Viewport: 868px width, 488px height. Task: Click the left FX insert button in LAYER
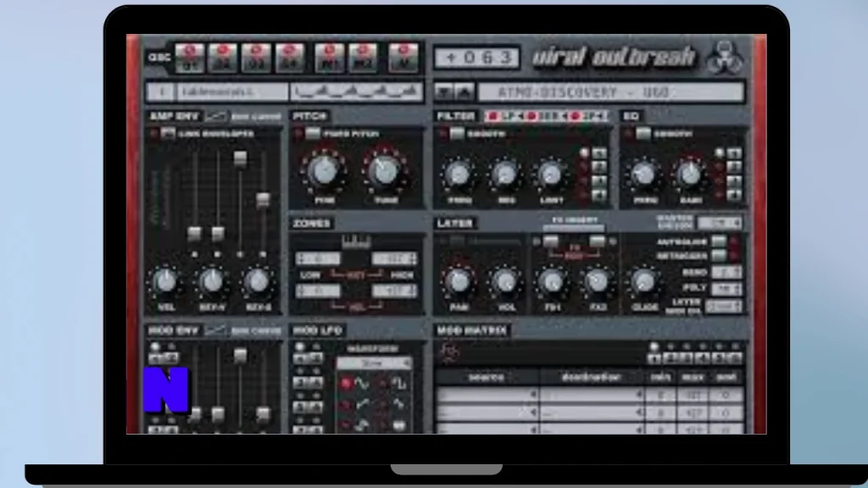pyautogui.click(x=551, y=241)
